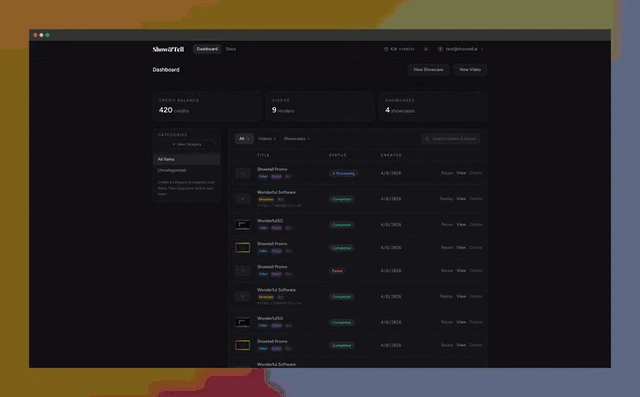Select the Videos renders stat card

320,106
